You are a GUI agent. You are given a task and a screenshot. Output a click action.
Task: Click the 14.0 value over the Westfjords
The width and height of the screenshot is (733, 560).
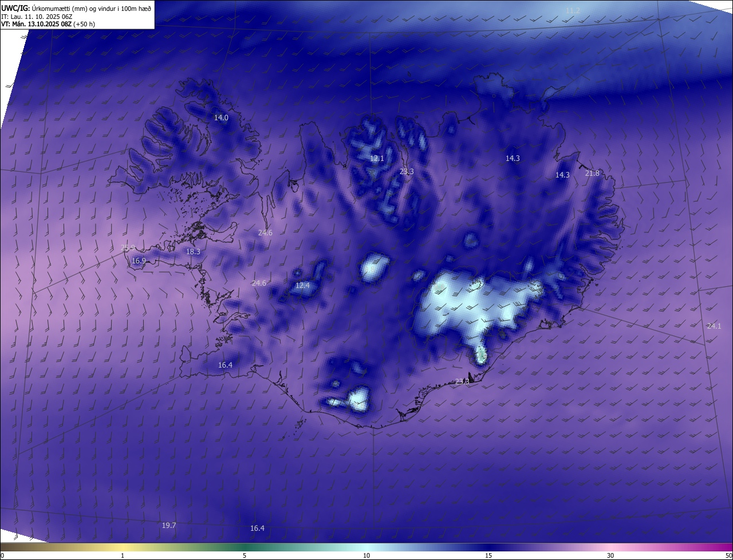tap(221, 117)
